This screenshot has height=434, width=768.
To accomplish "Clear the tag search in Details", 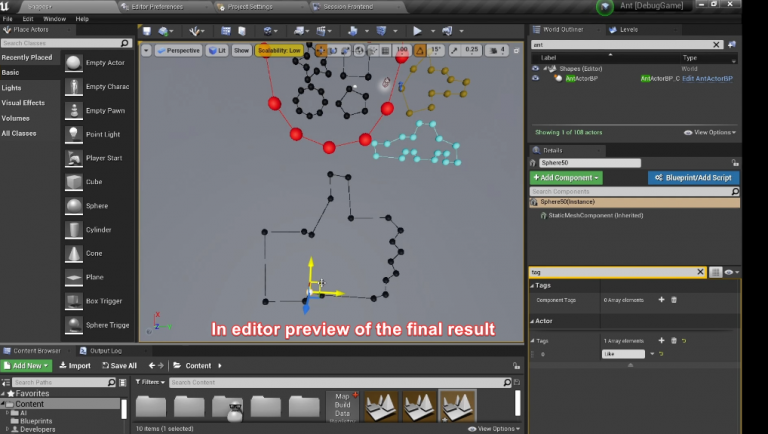I will point(700,272).
